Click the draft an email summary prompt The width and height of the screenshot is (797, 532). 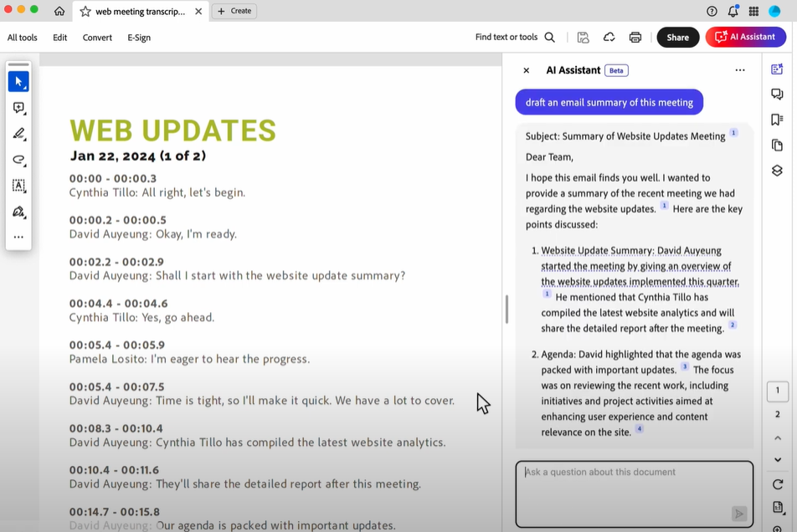point(609,101)
